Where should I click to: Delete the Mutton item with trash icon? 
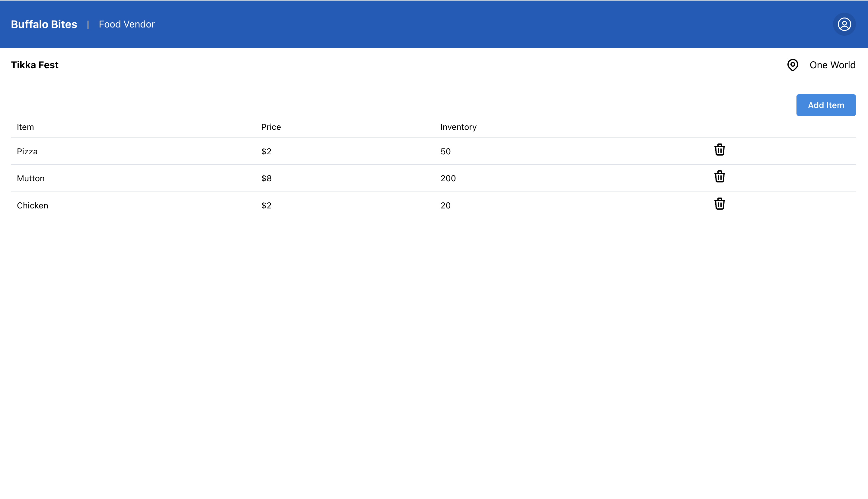click(x=720, y=176)
